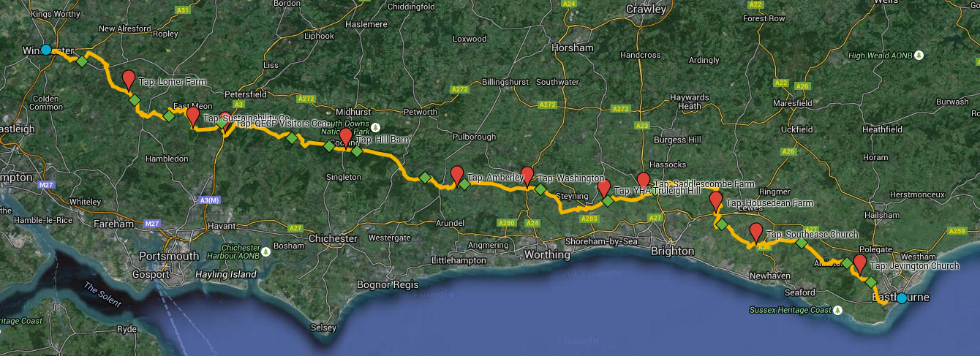Click the blue start marker at Winchester
The image size is (980, 356).
point(45,50)
